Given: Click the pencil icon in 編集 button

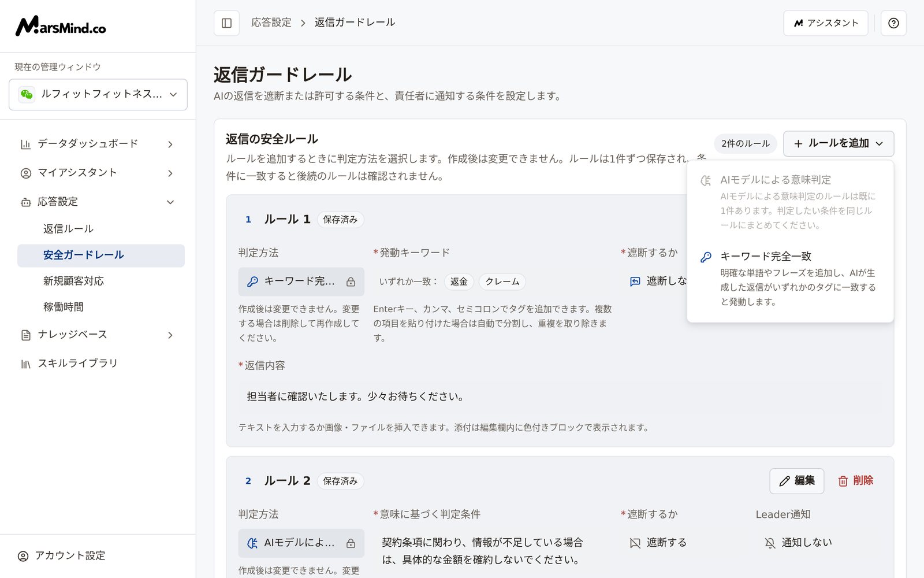Looking at the screenshot, I should pyautogui.click(x=784, y=481).
